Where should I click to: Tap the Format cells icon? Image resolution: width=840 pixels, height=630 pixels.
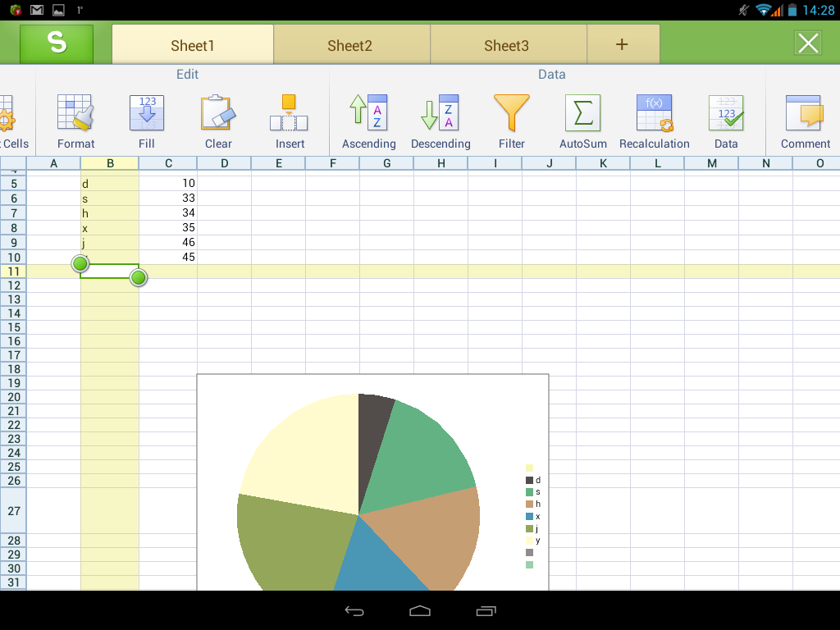coord(75,114)
